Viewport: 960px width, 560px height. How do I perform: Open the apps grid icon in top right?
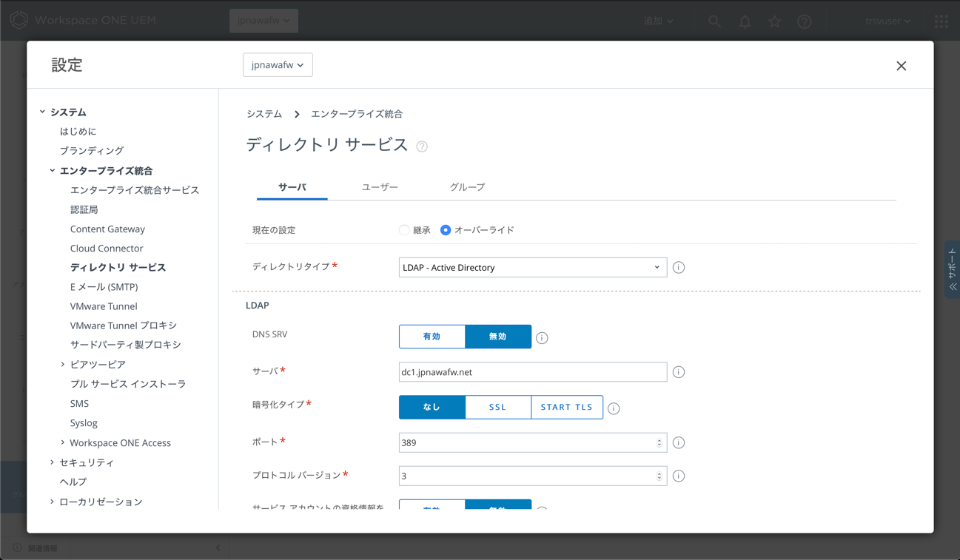941,21
